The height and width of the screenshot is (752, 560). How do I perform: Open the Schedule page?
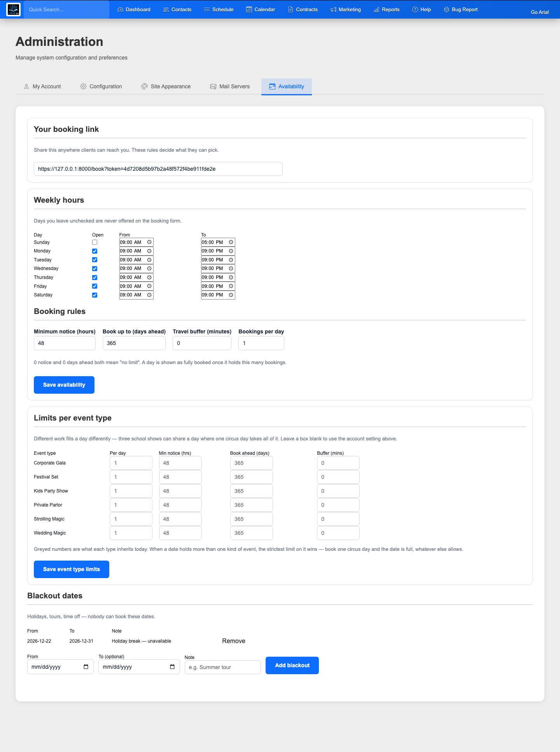click(219, 9)
